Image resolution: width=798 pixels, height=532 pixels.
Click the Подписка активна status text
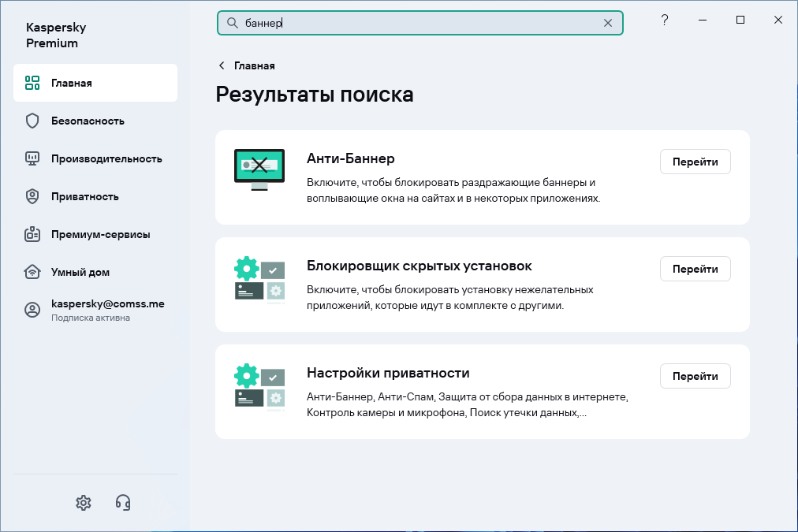91,318
